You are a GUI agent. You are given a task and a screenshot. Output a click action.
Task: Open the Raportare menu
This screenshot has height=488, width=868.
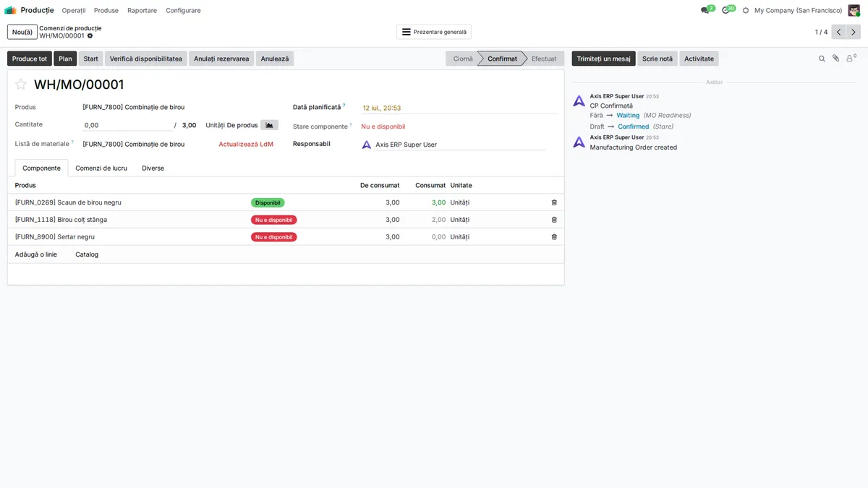142,10
